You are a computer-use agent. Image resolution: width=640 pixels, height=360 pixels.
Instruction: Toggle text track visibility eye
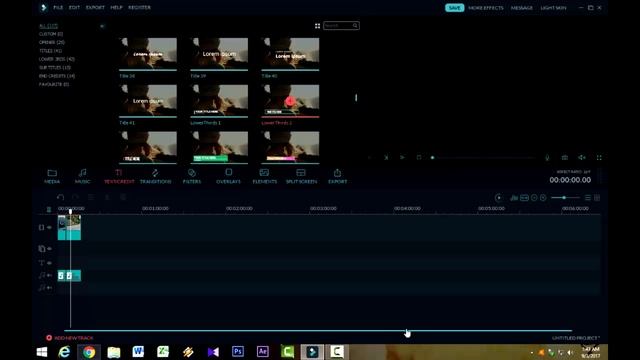pos(49,263)
